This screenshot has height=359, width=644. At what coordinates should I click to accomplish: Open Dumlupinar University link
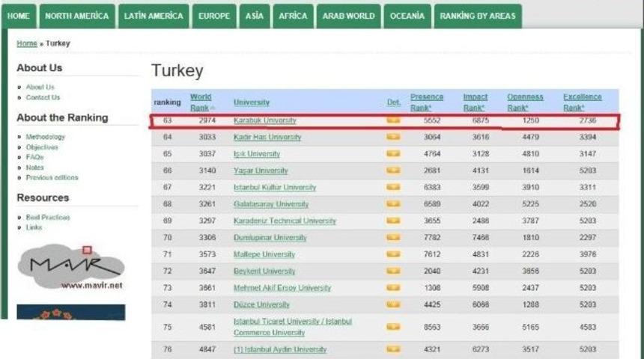[x=270, y=238]
